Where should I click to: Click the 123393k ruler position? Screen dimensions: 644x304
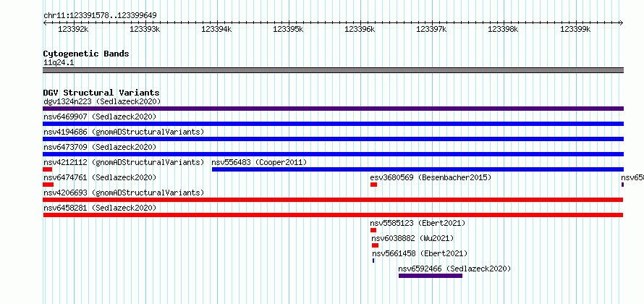point(145,29)
